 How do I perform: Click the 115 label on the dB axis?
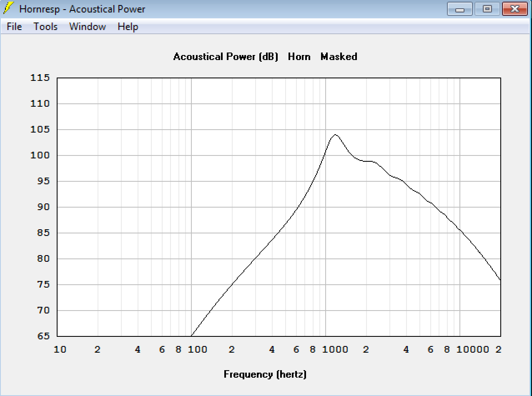[40, 78]
